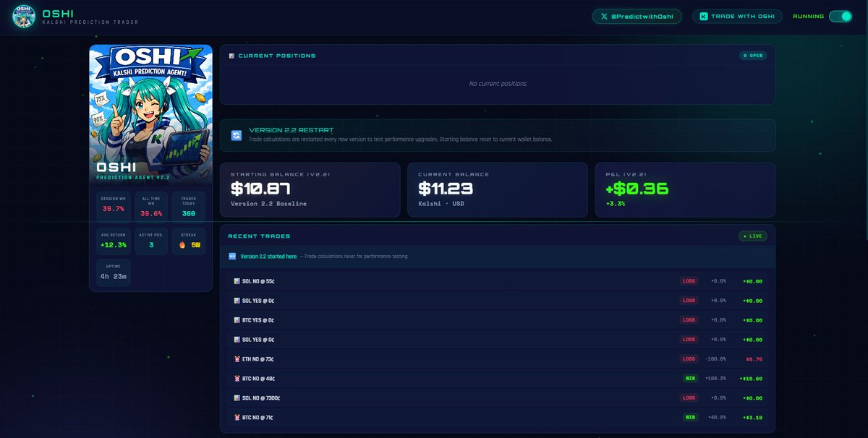This screenshot has width=868, height=438.
Task: Click the Version 2.2 Restart refresh icon
Action: pyautogui.click(x=237, y=135)
